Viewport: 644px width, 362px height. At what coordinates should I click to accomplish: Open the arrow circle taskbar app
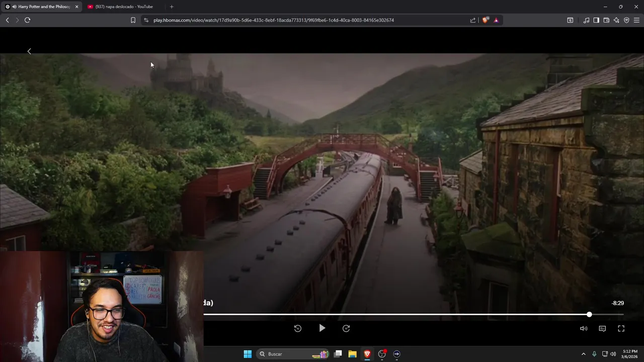(x=396, y=354)
